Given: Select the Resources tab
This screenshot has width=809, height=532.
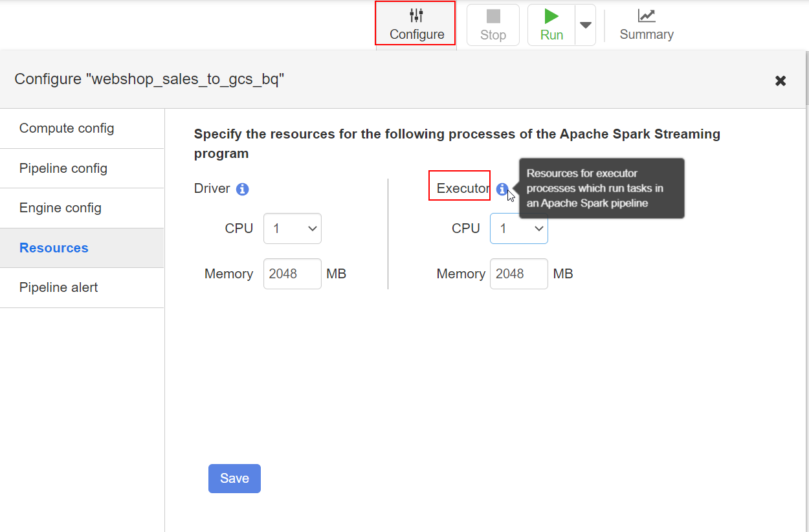Looking at the screenshot, I should coord(82,248).
